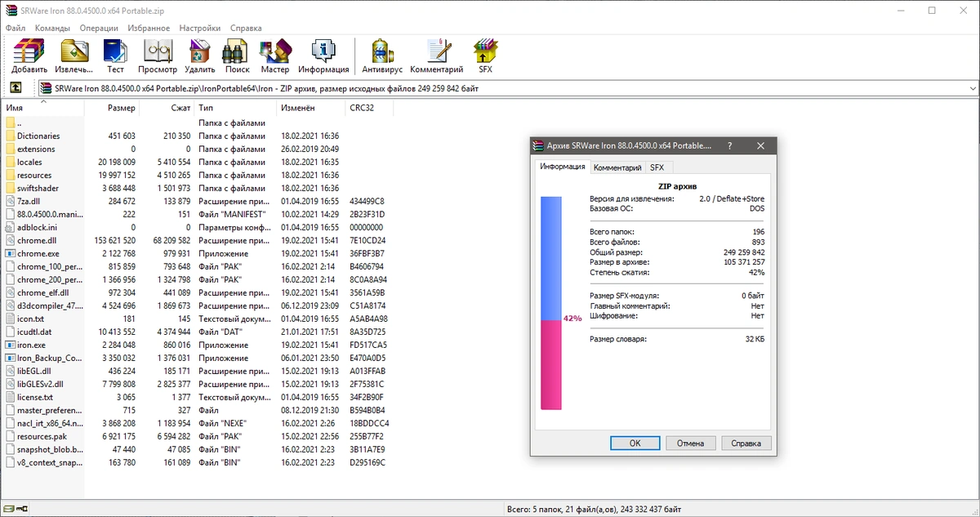
Task: Select the v8_context_snap... file row
Action: click(x=198, y=462)
